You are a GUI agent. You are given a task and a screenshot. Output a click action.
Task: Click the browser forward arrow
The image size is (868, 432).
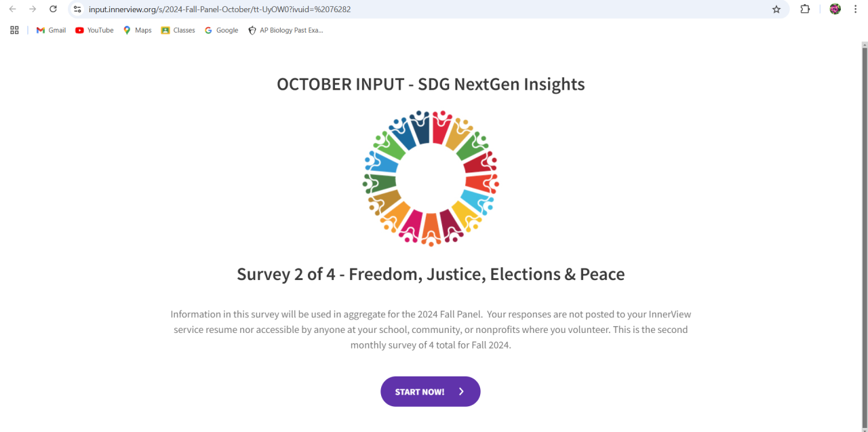pos(33,9)
